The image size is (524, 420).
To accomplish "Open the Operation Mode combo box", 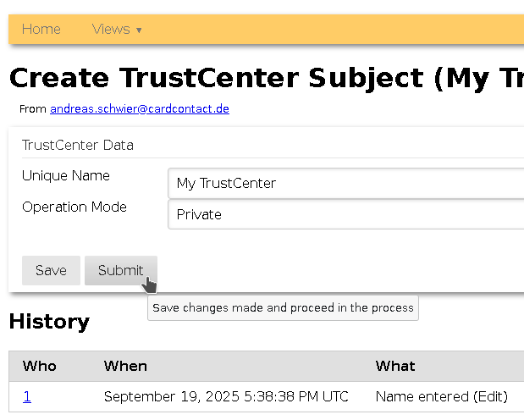I will click(x=347, y=214).
